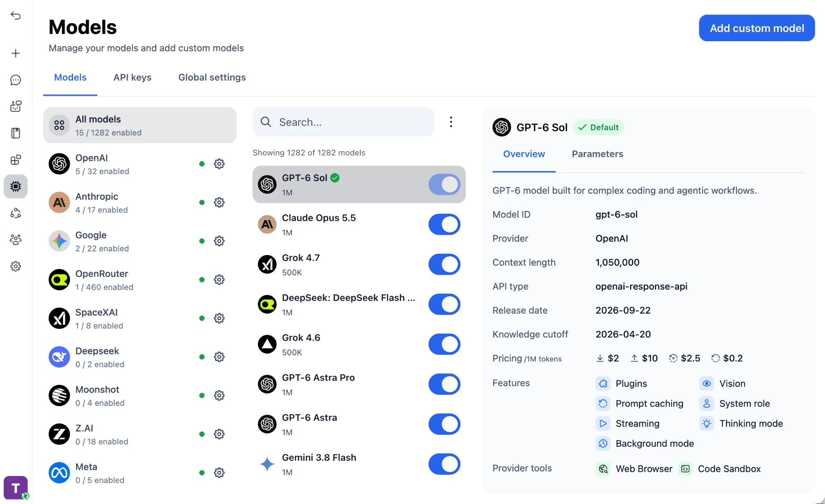The width and height of the screenshot is (825, 504).
Task: Toggle off Claude Opus 5.5 model
Action: click(x=444, y=225)
